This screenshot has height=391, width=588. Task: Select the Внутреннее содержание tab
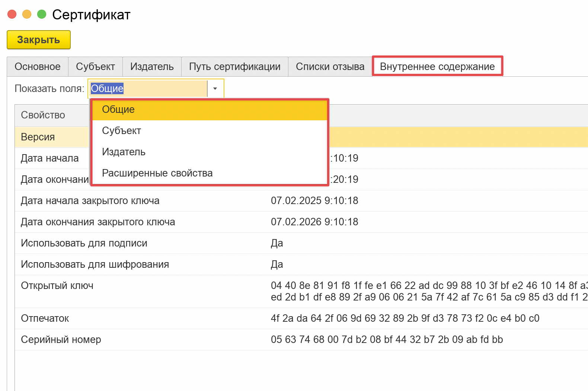pyautogui.click(x=437, y=67)
